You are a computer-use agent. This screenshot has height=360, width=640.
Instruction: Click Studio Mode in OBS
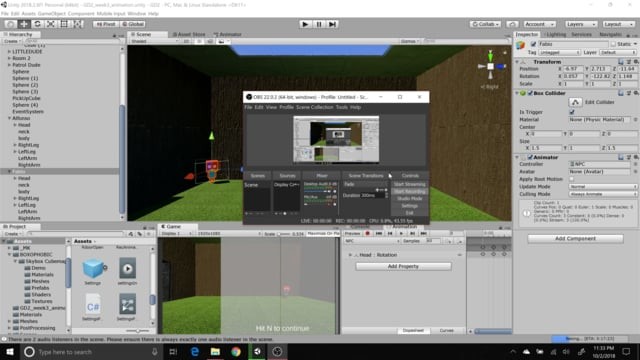[x=409, y=198]
